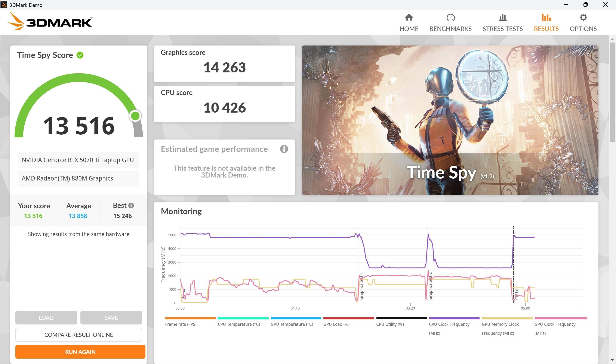Click the scrollbar down arrow
The image size is (616, 364).
coord(612,360)
